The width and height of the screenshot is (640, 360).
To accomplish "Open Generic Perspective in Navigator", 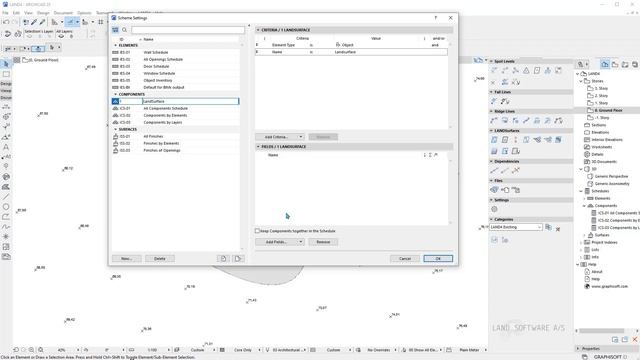I will point(611,176).
